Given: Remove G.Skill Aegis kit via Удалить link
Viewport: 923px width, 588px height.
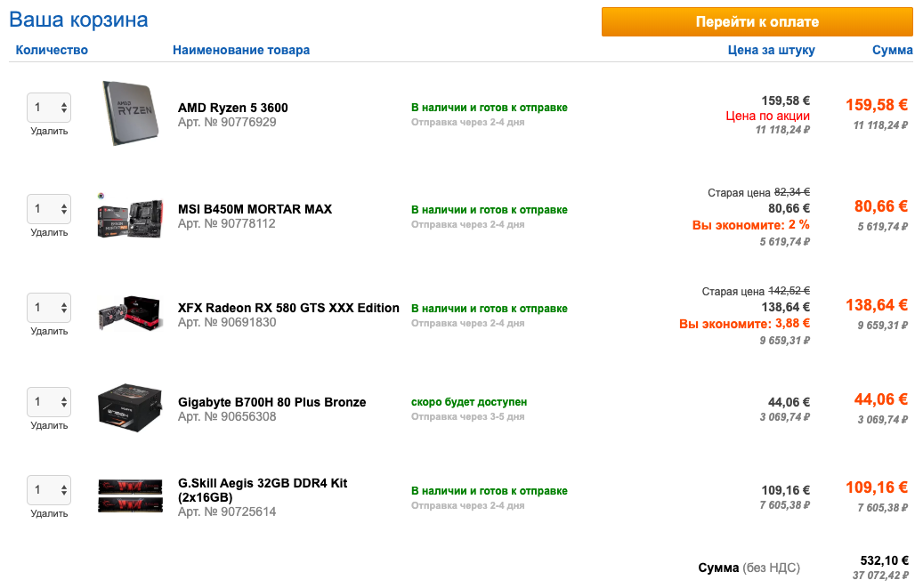Looking at the screenshot, I should [x=49, y=514].
